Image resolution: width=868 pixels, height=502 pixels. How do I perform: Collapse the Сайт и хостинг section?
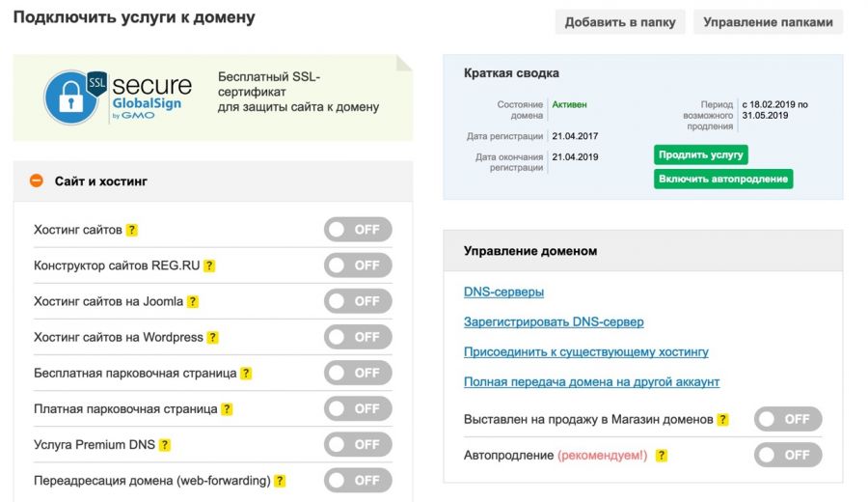[37, 181]
